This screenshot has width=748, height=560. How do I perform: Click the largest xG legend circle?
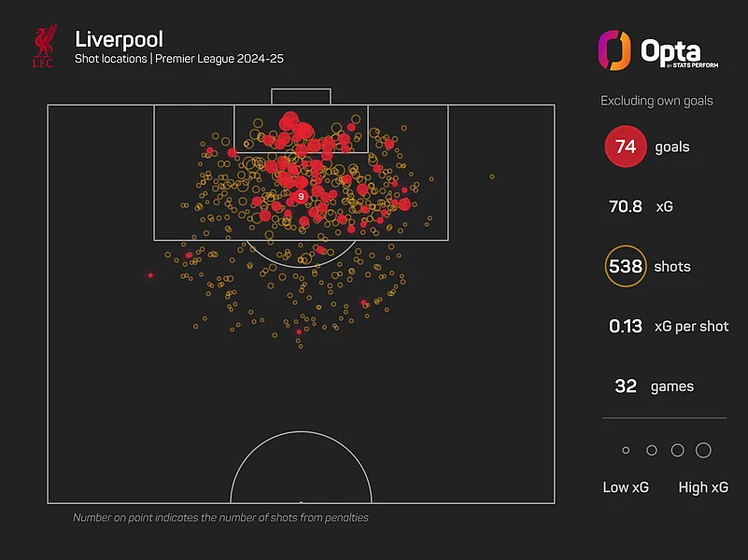click(703, 450)
